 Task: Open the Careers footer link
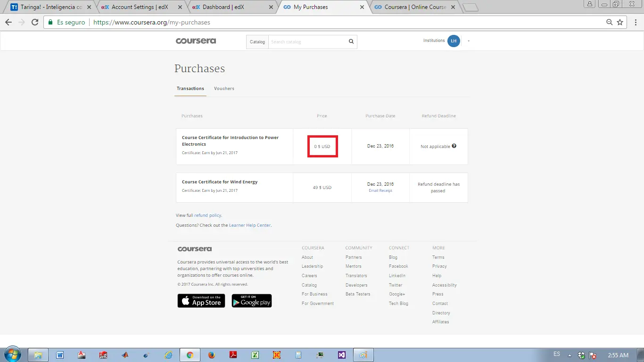309,276
